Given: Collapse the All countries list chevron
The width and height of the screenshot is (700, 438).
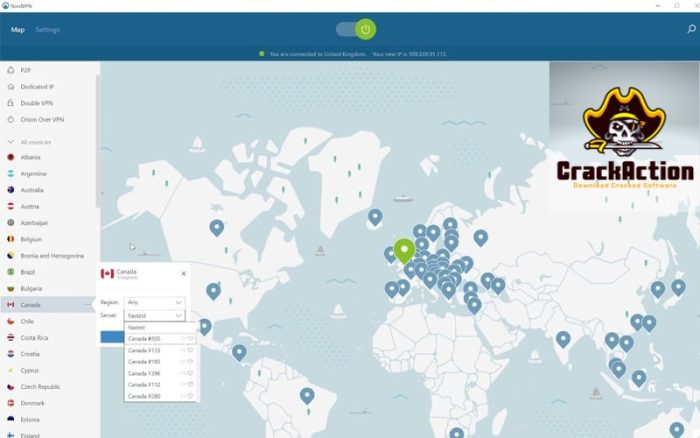Looking at the screenshot, I should pos(11,142).
